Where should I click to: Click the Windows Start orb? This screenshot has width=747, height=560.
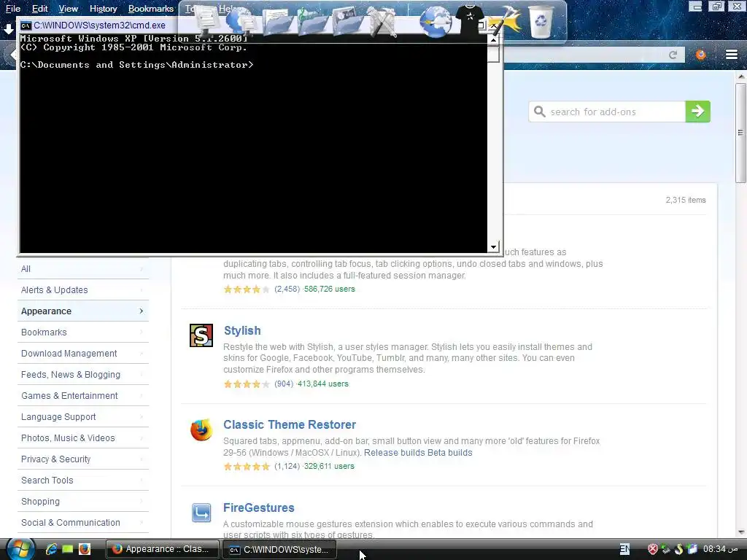point(20,548)
